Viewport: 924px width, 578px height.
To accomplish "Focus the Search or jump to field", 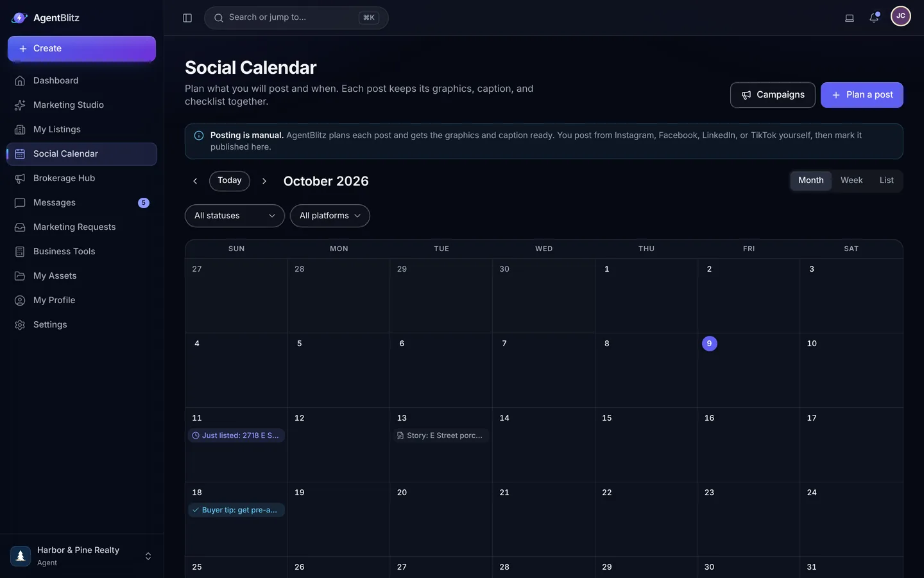I will coord(296,18).
